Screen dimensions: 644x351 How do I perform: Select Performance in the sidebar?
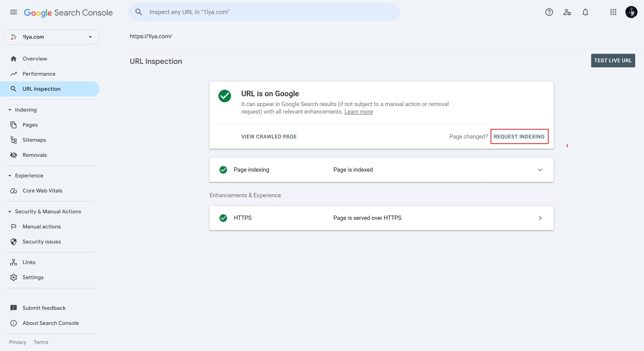point(39,74)
